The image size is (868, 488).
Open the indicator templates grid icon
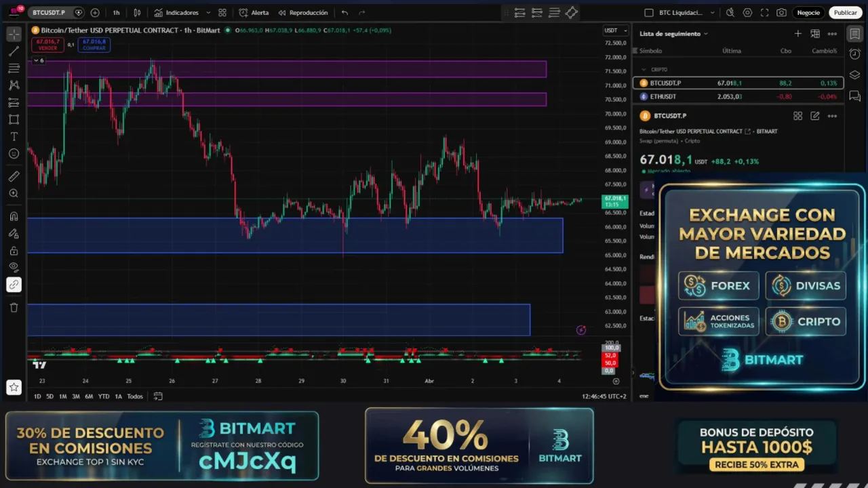tap(222, 12)
